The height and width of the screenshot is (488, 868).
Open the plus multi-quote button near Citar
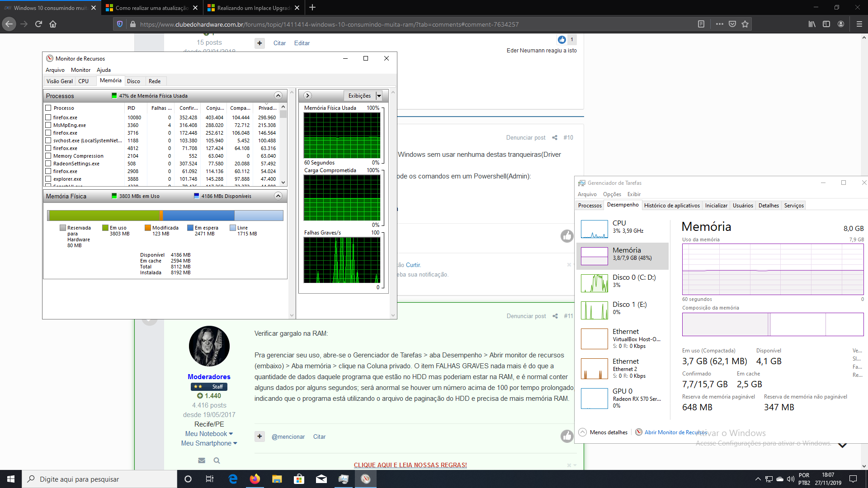click(x=259, y=43)
